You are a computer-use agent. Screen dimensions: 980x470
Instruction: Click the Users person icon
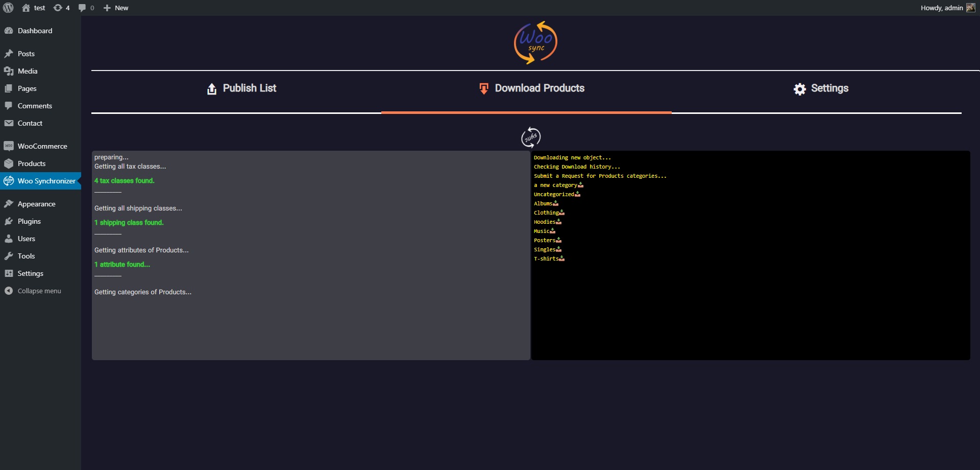pos(9,239)
